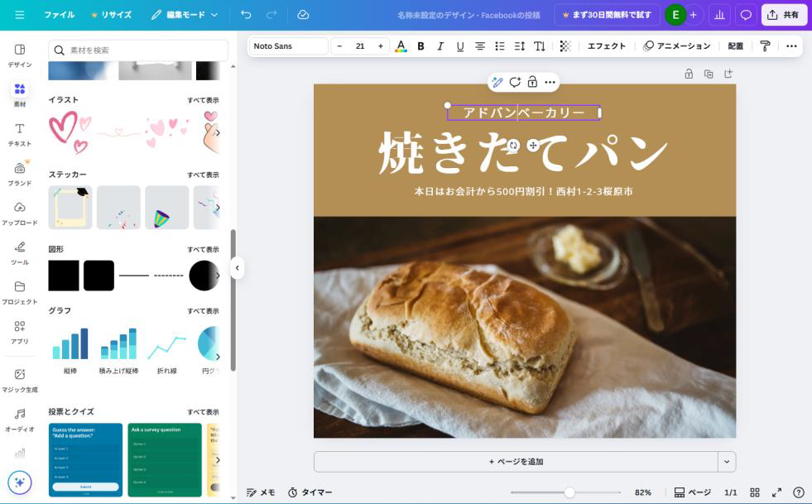Screen dimensions: 812x504
Task: Add a collaborator with plus icon
Action: [x=693, y=15]
